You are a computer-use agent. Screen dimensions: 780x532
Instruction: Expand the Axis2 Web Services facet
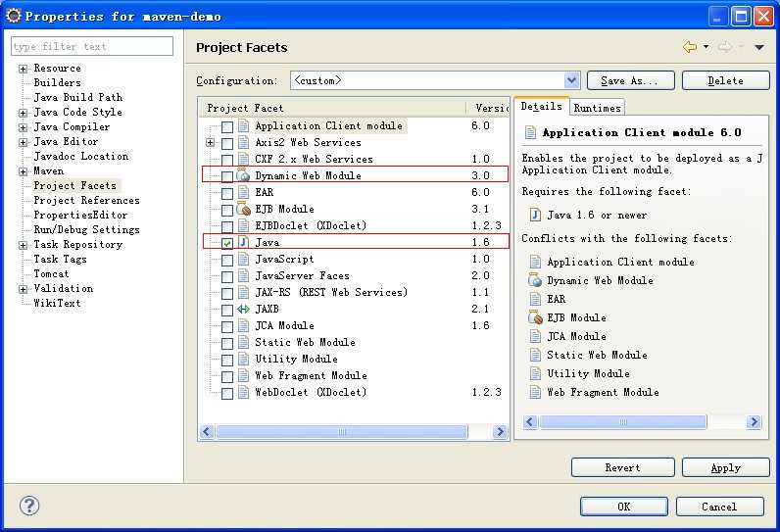click(x=210, y=143)
